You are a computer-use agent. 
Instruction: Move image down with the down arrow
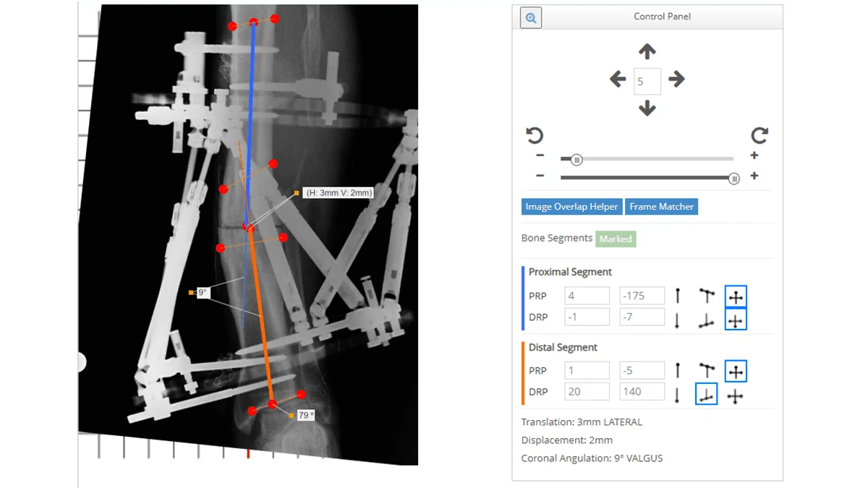tap(647, 108)
